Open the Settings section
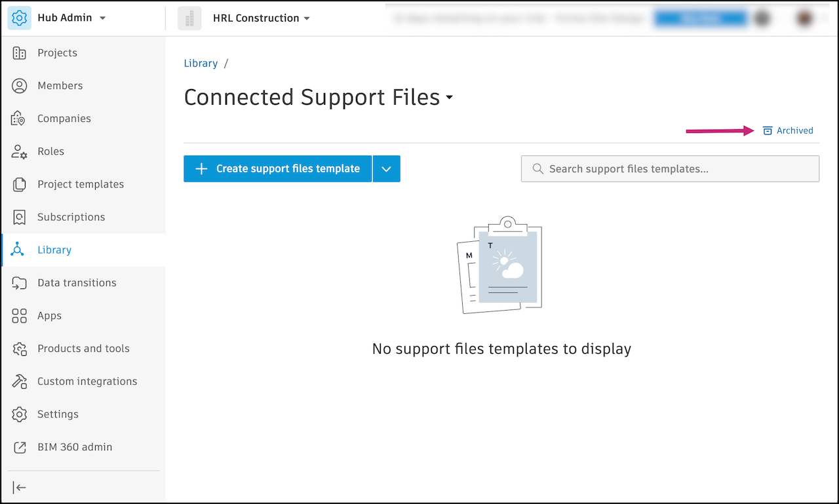The image size is (839, 504). click(58, 414)
